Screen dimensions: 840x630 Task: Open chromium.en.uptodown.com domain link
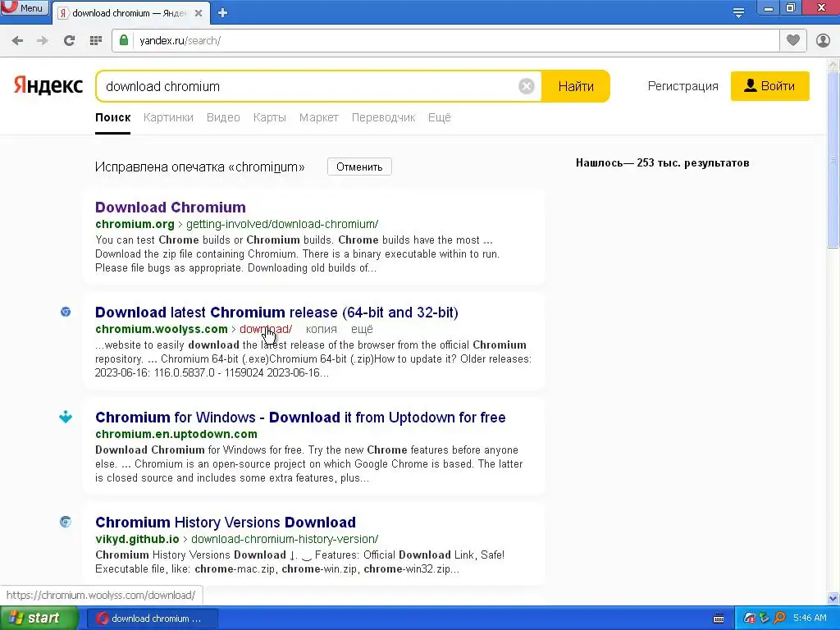coord(176,434)
